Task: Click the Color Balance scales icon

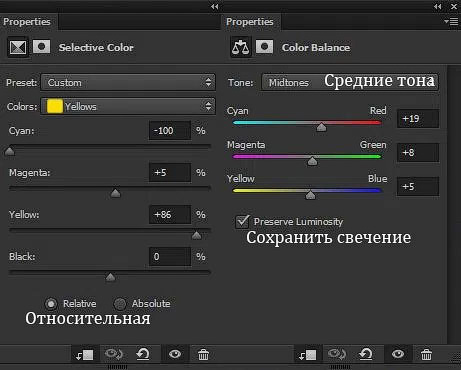Action: 240,47
